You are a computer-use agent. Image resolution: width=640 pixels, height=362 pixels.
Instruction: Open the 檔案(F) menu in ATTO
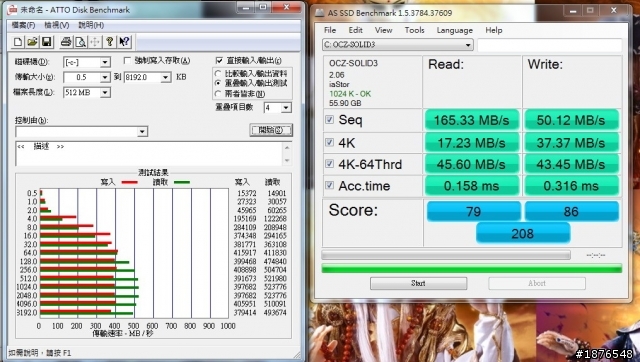pyautogui.click(x=23, y=25)
